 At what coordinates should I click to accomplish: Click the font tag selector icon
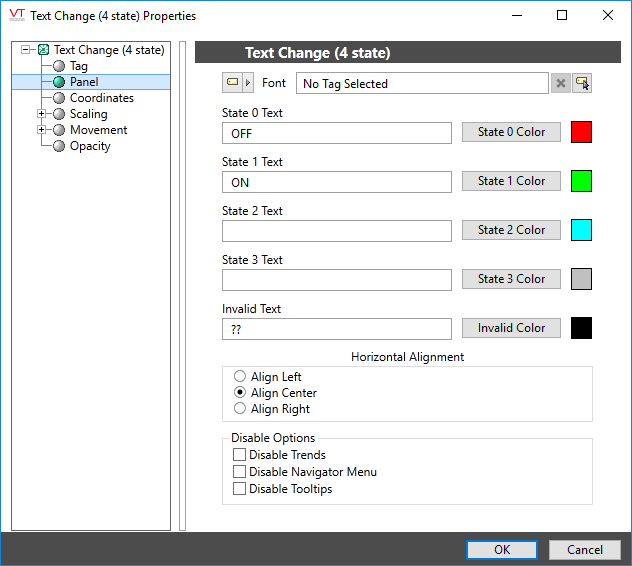point(232,83)
